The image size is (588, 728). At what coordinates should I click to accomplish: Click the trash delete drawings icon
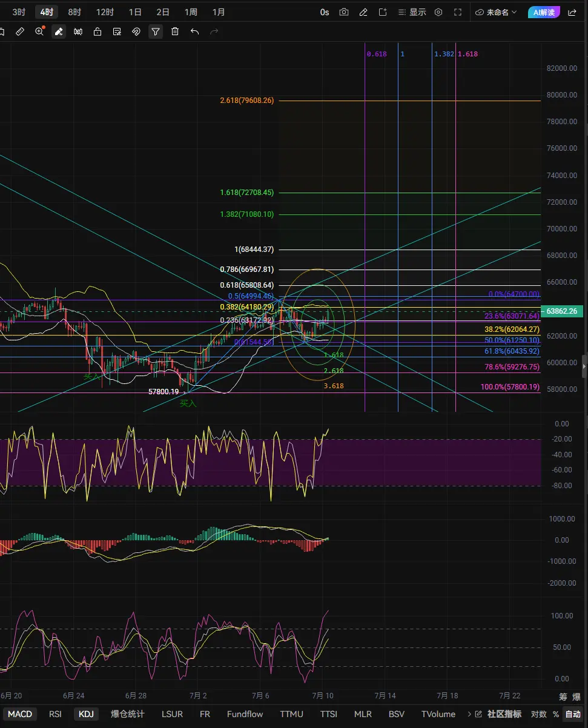coord(175,31)
